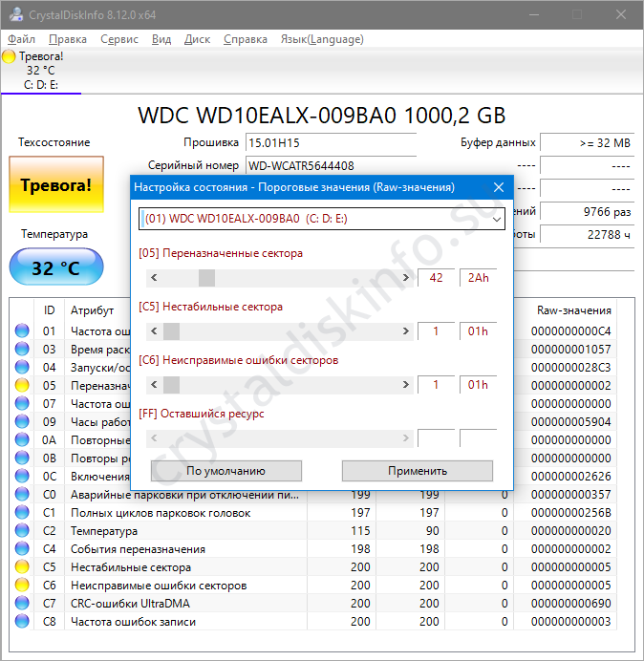This screenshot has height=661, width=644.
Task: Select the События переназначения row
Action: [316, 549]
